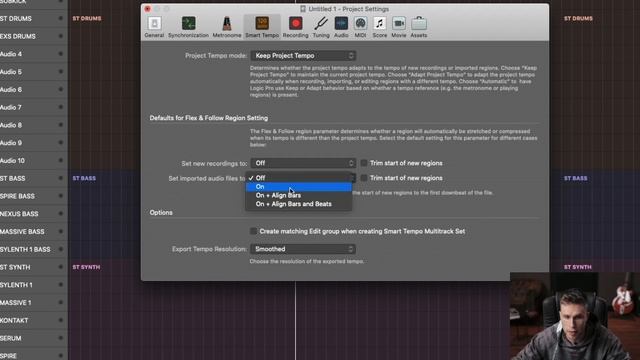Click the webcam overlay thumbnail
The width and height of the screenshot is (640, 360).
pos(575,316)
